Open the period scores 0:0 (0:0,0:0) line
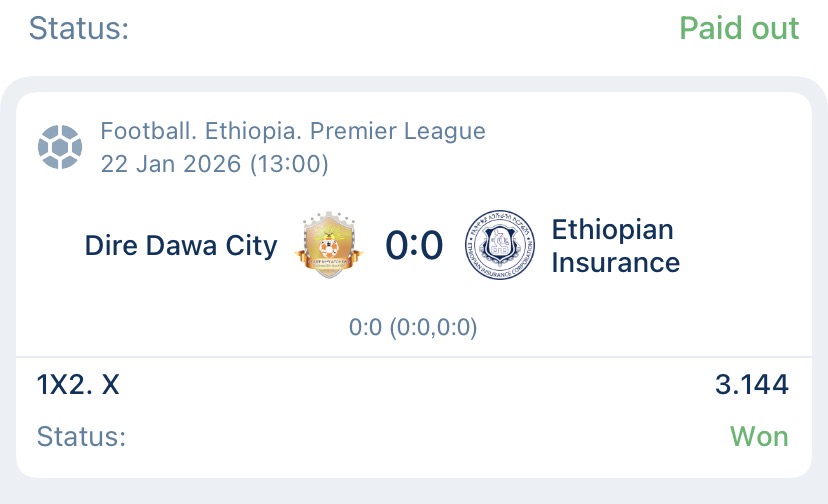The height and width of the screenshot is (504, 828). pos(413,327)
